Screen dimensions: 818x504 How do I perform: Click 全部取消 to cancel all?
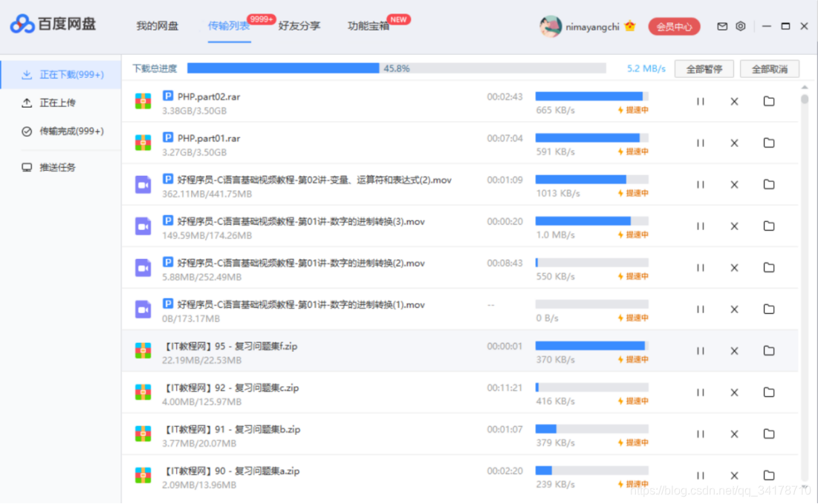770,69
